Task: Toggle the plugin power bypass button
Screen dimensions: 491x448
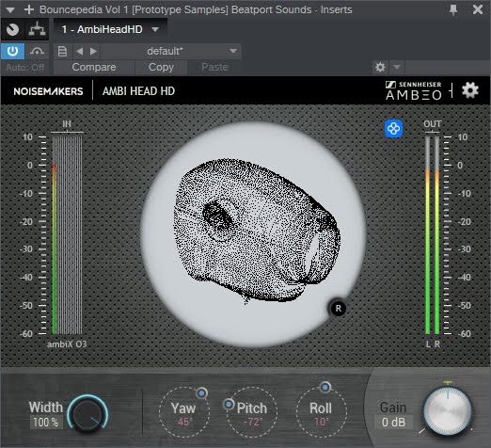Action: 12,51
